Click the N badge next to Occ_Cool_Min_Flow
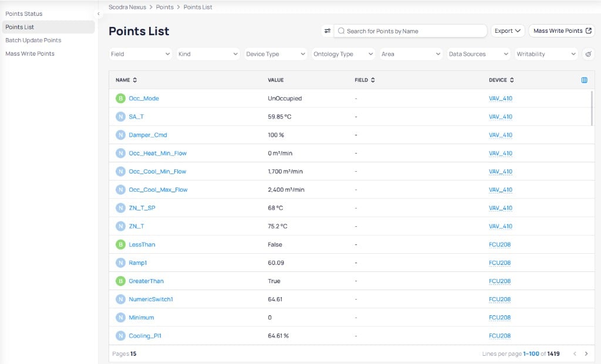The height and width of the screenshot is (364, 601). (x=121, y=172)
